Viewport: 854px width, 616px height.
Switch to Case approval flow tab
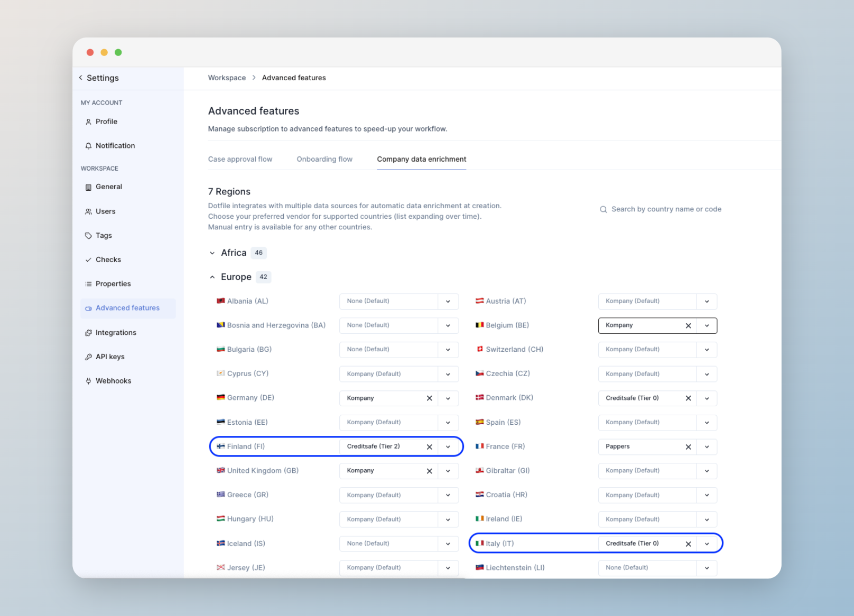[240, 159]
